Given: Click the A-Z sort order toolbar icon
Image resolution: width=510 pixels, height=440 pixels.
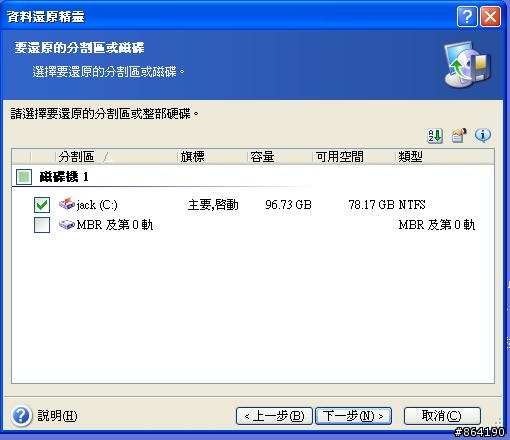Looking at the screenshot, I should [435, 136].
